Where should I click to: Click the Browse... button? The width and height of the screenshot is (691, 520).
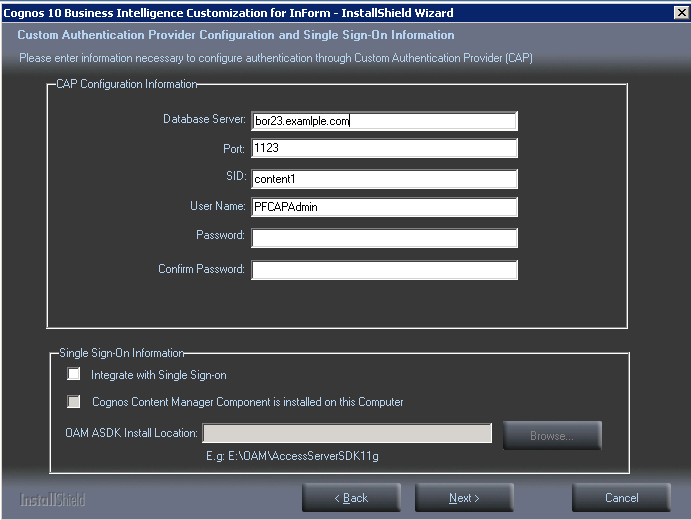pyautogui.click(x=552, y=435)
